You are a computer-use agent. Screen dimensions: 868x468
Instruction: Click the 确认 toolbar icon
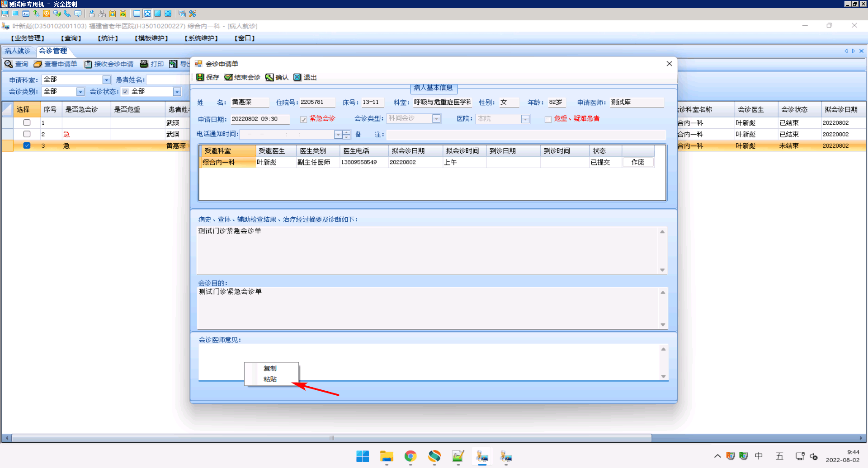269,77
